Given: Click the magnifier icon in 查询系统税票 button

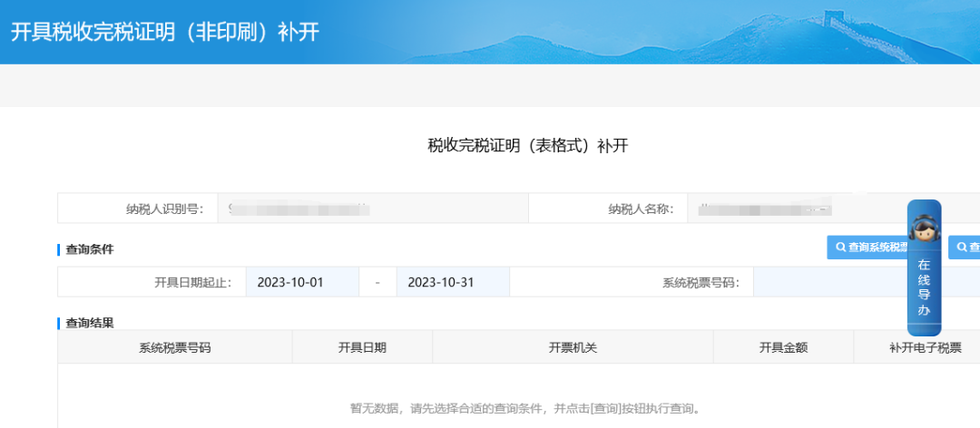Looking at the screenshot, I should (x=840, y=248).
